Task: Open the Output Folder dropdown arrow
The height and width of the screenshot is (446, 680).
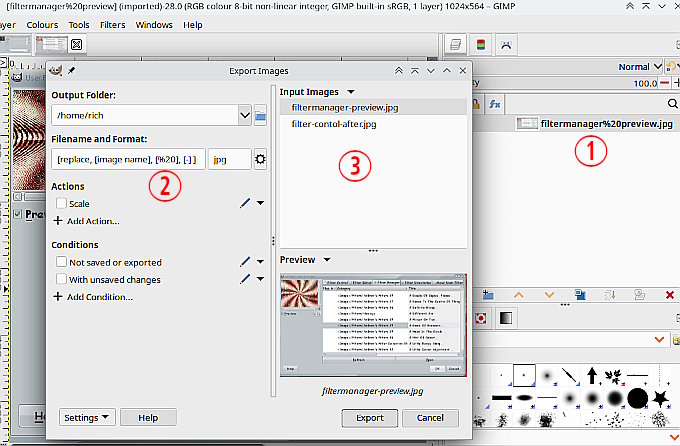Action: pyautogui.click(x=245, y=115)
